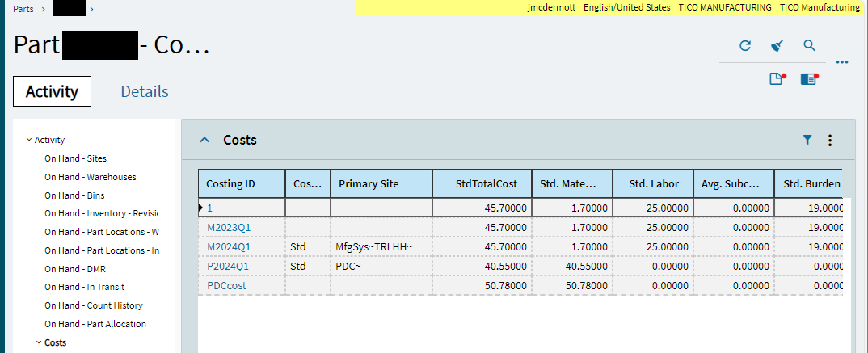Switch to the Details tab
Image resolution: width=868 pixels, height=353 pixels.
pos(145,91)
